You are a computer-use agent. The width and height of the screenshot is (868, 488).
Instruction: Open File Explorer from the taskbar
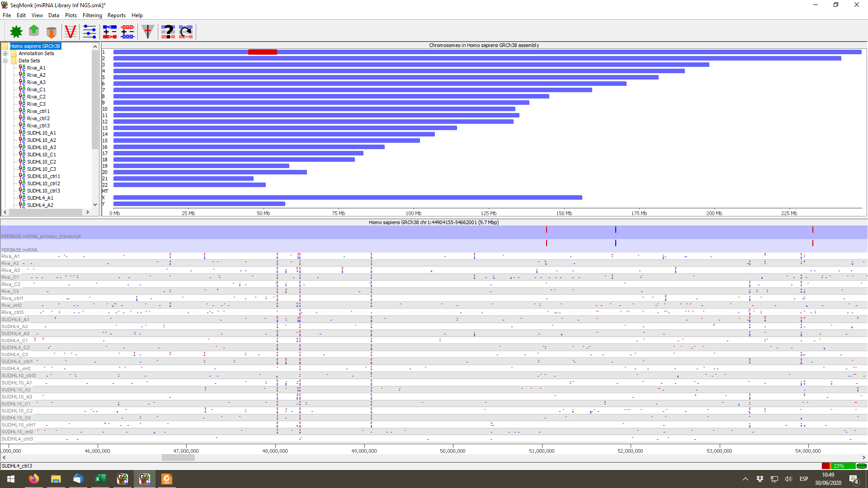56,479
